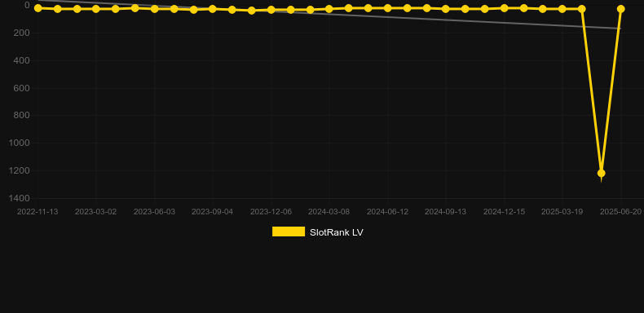The width and height of the screenshot is (644, 313).
Task: Click the 600 y-axis tick label
Action: coord(21,88)
